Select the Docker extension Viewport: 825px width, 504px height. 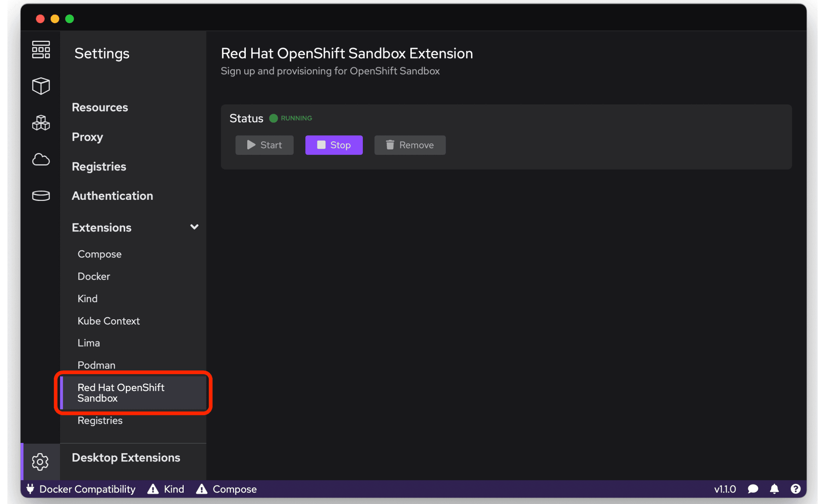pyautogui.click(x=94, y=276)
